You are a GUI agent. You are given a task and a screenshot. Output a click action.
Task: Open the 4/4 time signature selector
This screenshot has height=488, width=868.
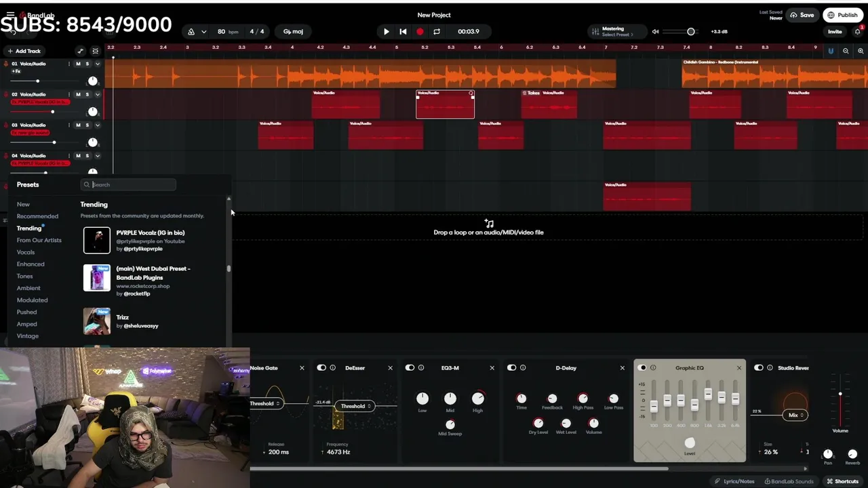coord(257,32)
